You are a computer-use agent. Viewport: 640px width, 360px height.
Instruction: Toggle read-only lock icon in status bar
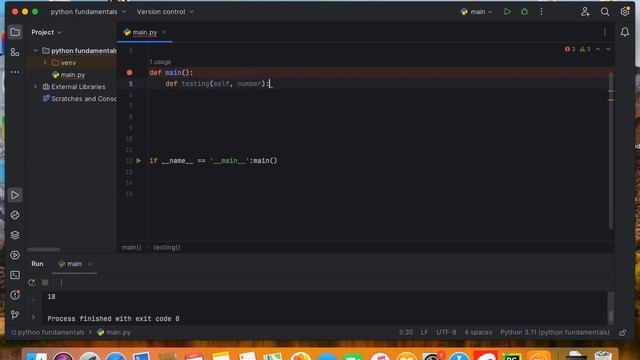point(622,333)
